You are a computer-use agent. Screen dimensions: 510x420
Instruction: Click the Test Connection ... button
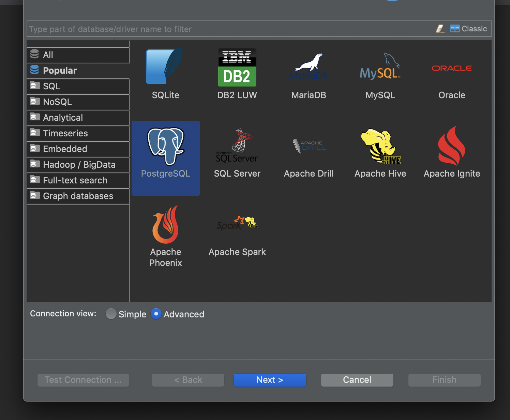point(83,380)
